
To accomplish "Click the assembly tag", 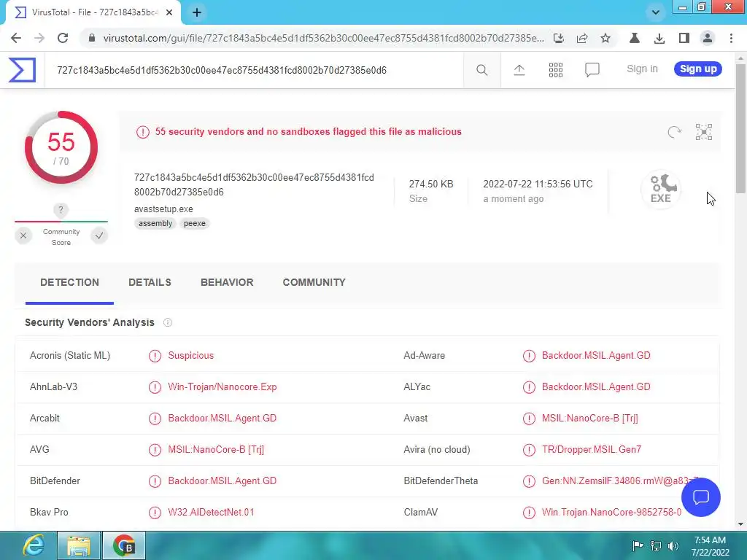I will (x=155, y=223).
